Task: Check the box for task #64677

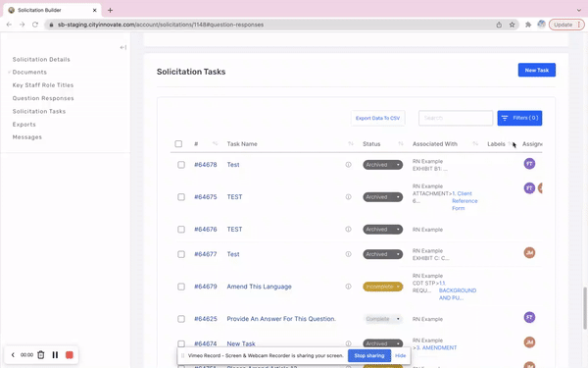Action: [x=181, y=254]
